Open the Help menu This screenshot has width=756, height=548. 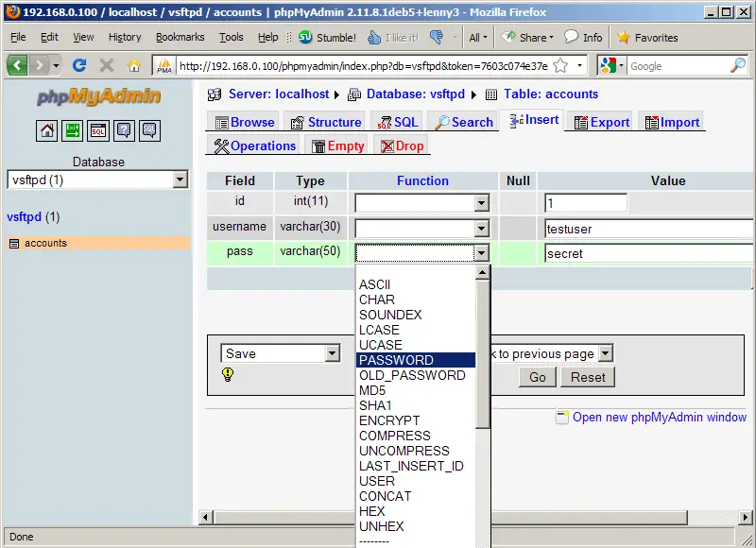[x=267, y=37]
